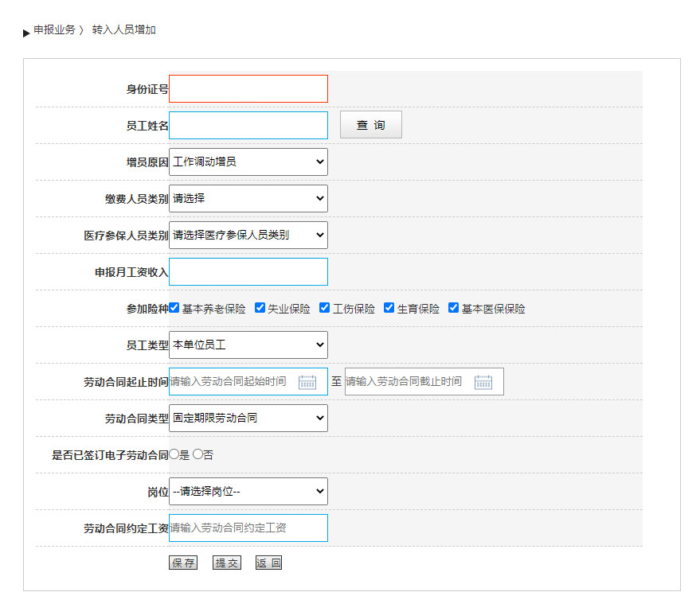The height and width of the screenshot is (592, 700).
Task: Click the 失业保险 label text
Action: pos(289,309)
